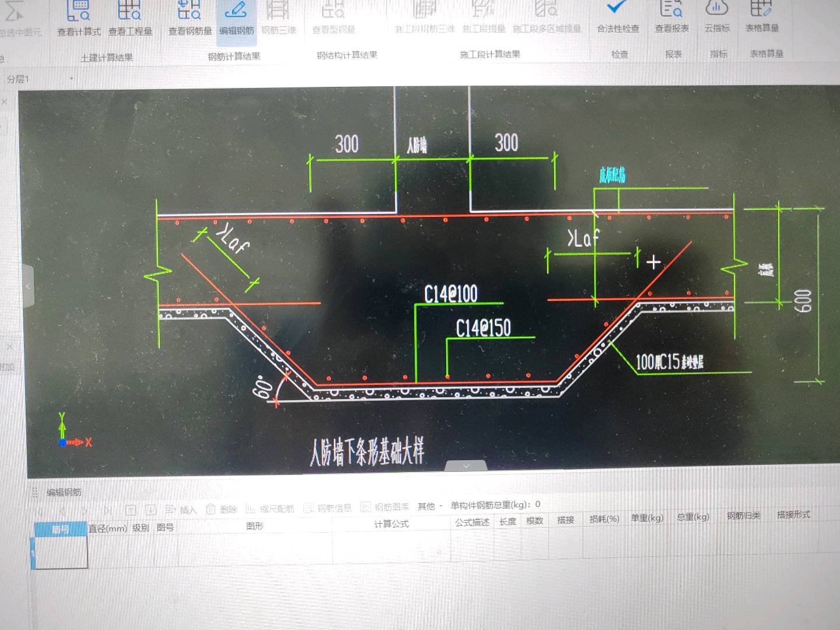Viewport: 840px width, 630px height.
Task: Go to first record arrow in rebar editor
Action: coord(40,512)
